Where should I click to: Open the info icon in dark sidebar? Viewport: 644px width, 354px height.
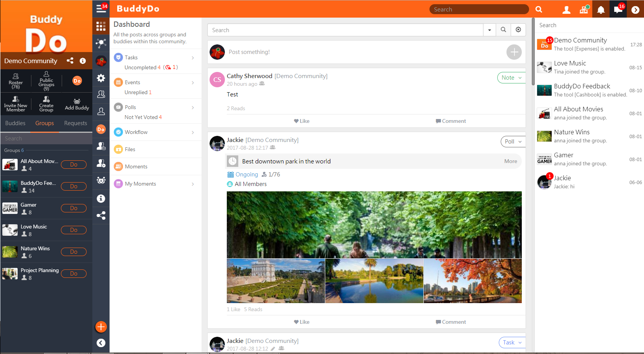click(101, 198)
